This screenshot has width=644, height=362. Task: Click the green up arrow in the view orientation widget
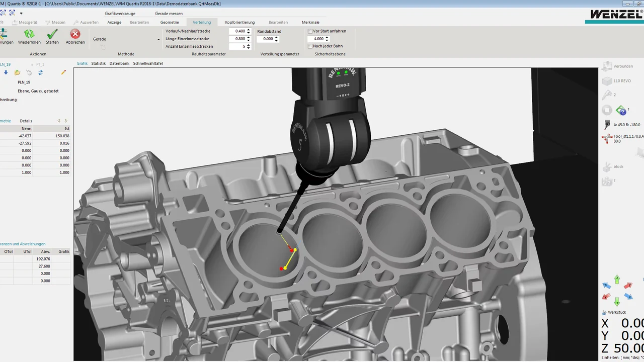(x=617, y=279)
